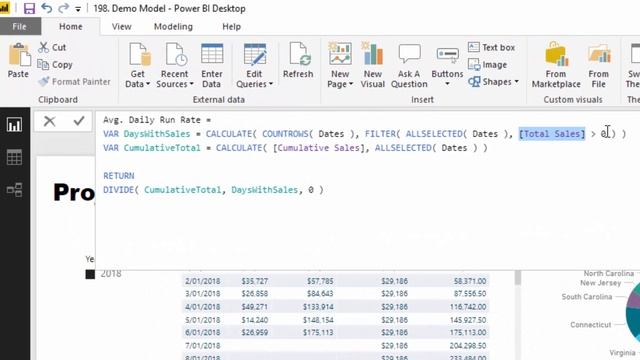Open the quick access toolbar dropdown arrow
Image resolution: width=640 pixels, height=360 pixels.
point(78,9)
